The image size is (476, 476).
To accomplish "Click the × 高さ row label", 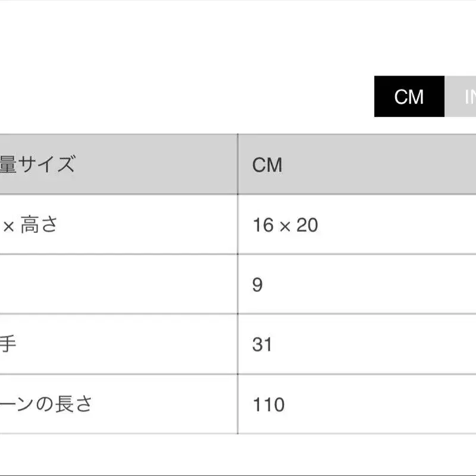I will tap(30, 225).
